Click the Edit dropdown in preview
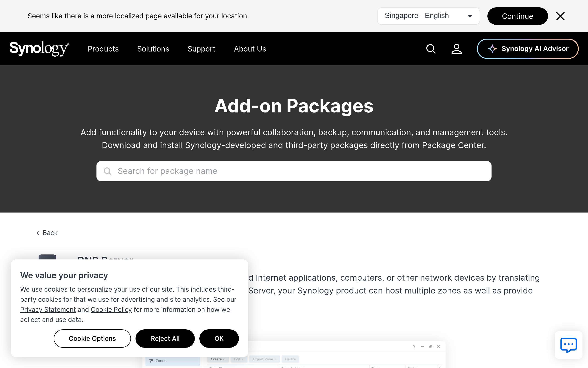 click(x=239, y=359)
